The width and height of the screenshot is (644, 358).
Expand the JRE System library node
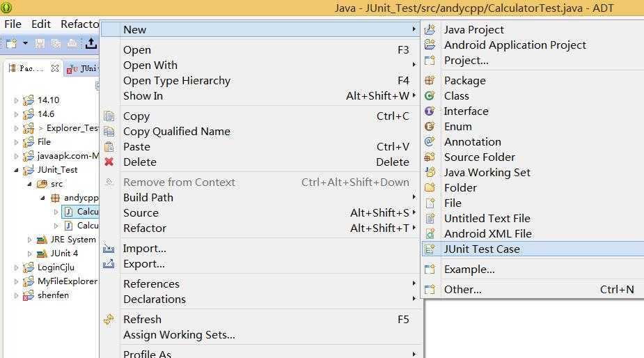pos(29,240)
